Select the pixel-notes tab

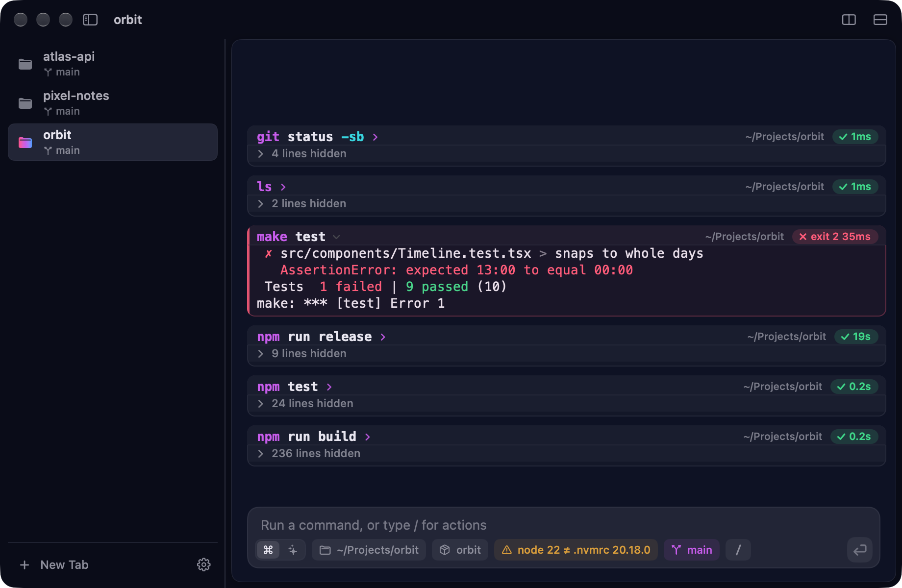[113, 103]
